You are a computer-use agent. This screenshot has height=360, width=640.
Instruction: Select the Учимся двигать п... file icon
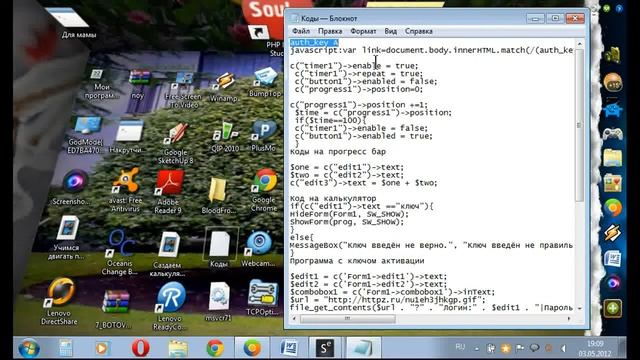[67, 238]
